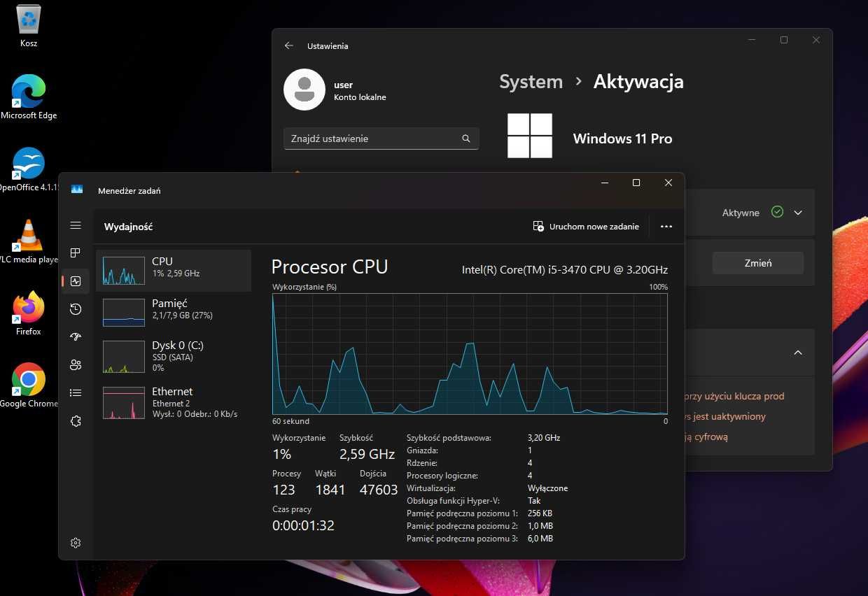The width and height of the screenshot is (868, 596).
Task: Open OpenOffice desktop shortcut
Action: [x=29, y=169]
